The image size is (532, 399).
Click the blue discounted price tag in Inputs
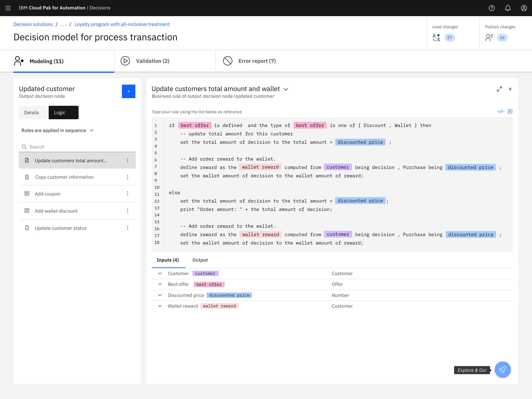[x=229, y=295]
